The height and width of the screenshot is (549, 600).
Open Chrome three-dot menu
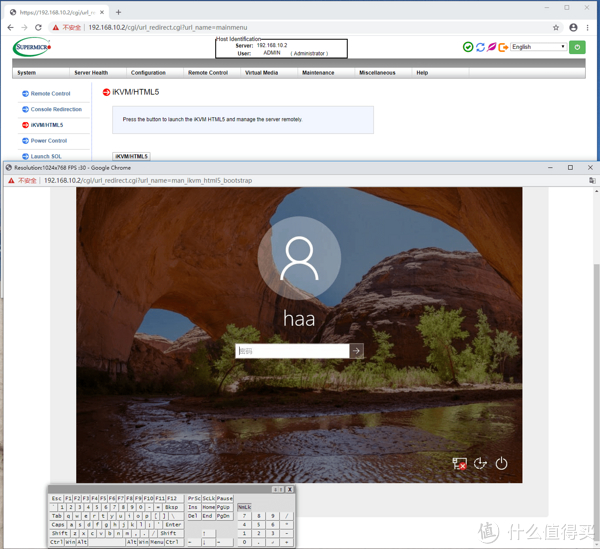point(587,28)
